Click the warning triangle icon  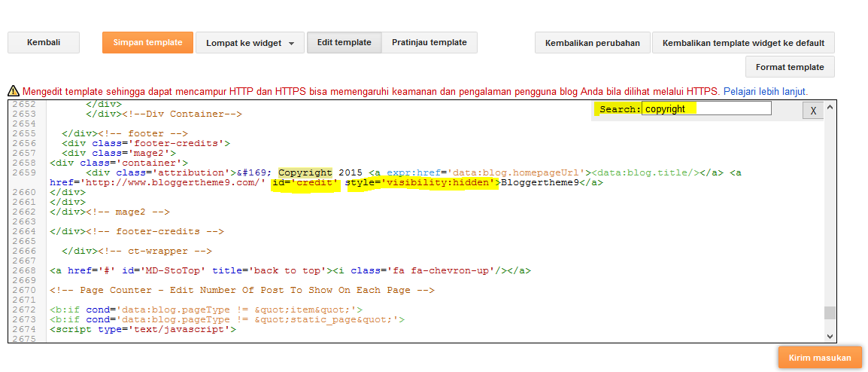[14, 91]
